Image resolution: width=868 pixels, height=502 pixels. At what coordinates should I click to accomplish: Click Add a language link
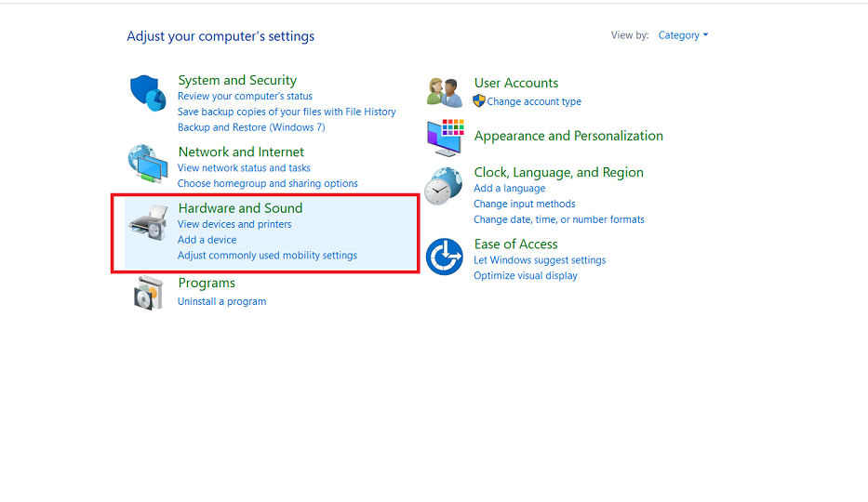coord(510,189)
